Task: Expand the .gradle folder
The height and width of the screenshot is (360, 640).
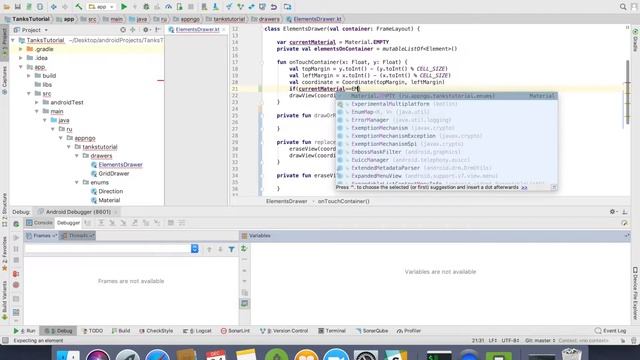Action: coord(21,49)
